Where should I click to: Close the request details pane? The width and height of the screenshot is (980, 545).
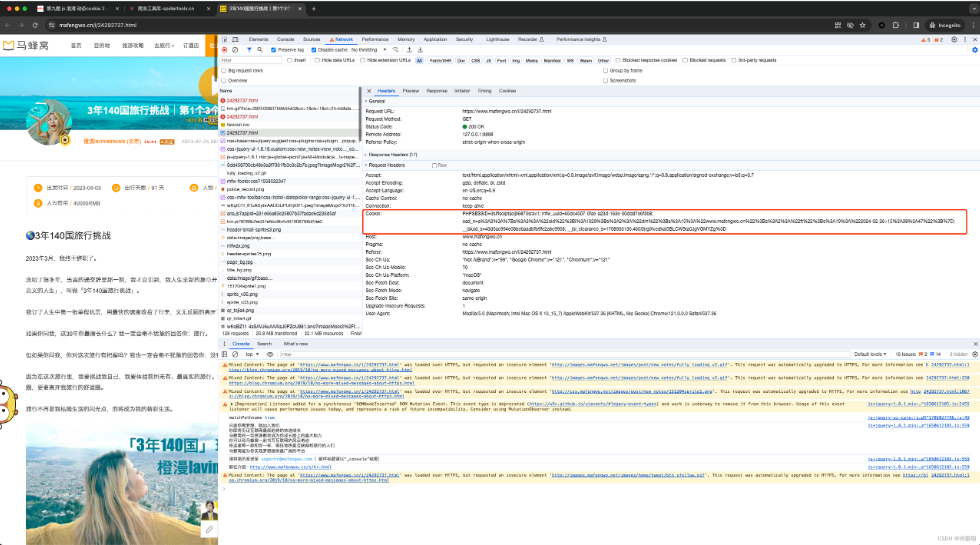[369, 90]
